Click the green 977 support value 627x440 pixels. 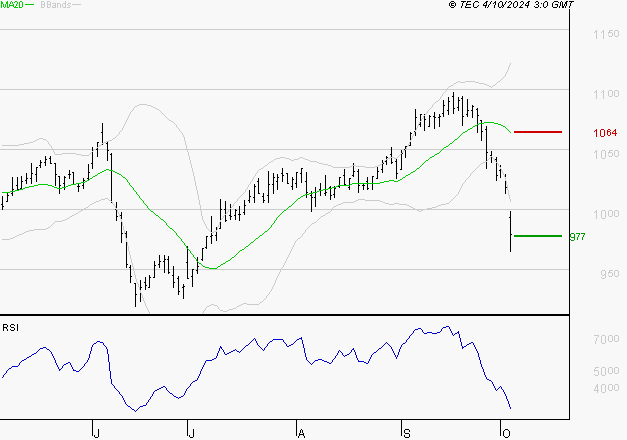tap(577, 237)
